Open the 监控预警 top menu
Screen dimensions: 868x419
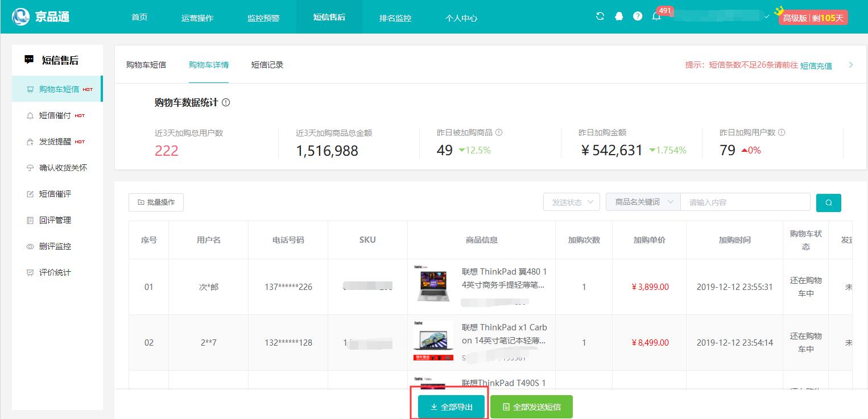coord(263,18)
